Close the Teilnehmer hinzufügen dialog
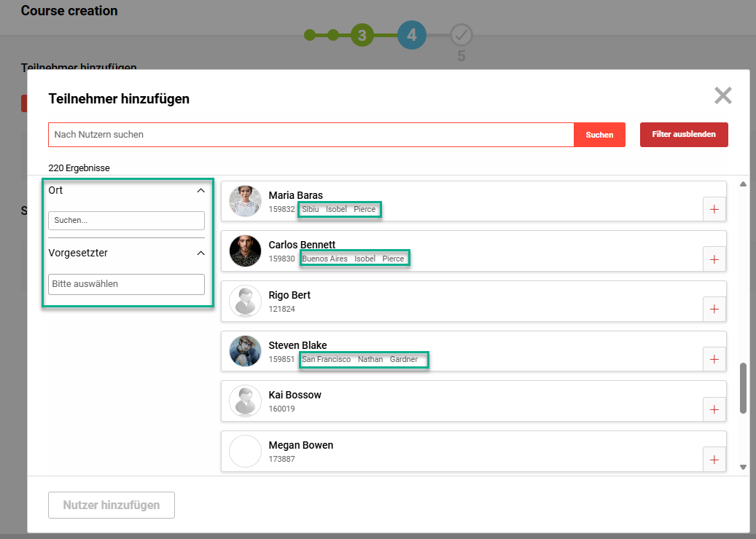756x539 pixels. (x=722, y=95)
